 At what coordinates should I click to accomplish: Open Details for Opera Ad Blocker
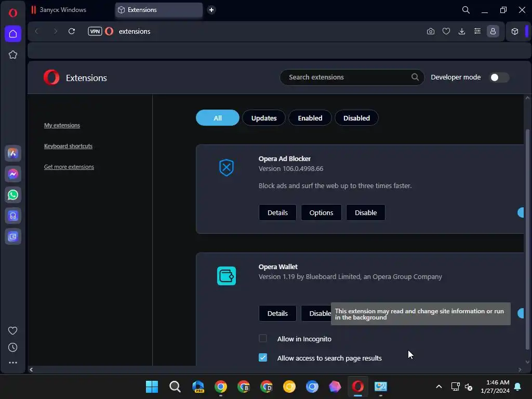click(277, 212)
